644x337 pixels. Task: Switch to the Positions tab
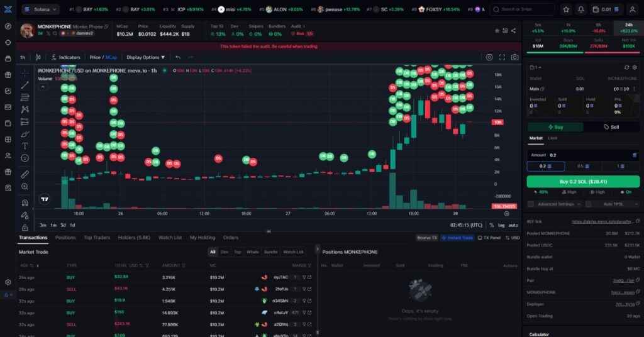(x=65, y=238)
